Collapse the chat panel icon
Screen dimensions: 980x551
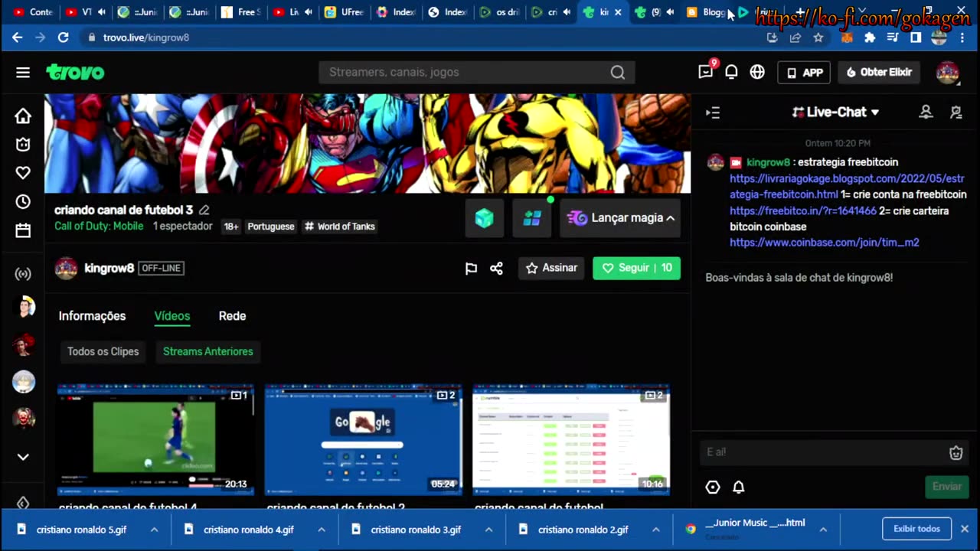(713, 112)
